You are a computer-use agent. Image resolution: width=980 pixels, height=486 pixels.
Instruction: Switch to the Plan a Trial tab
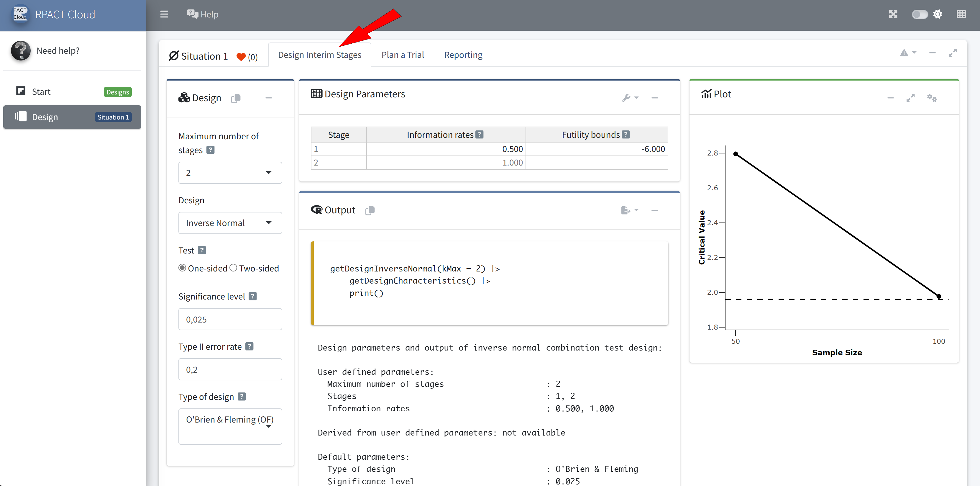[x=403, y=55]
